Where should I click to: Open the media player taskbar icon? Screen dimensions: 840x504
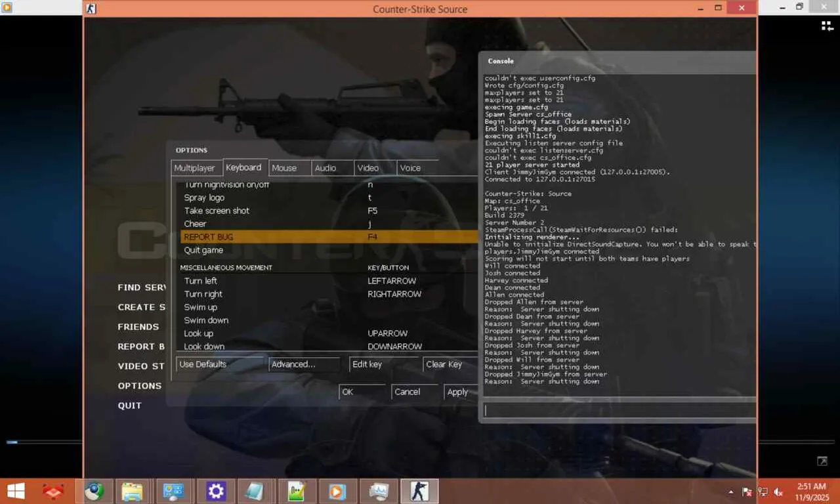pos(337,491)
